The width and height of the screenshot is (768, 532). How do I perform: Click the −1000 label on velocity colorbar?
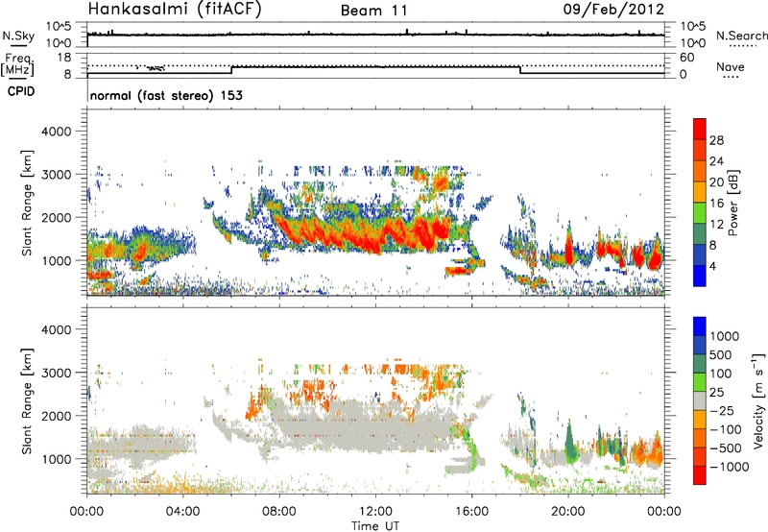[729, 467]
